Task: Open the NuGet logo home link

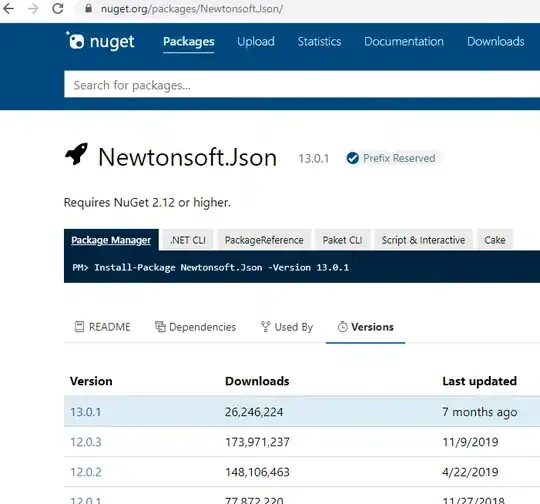Action: [100, 41]
